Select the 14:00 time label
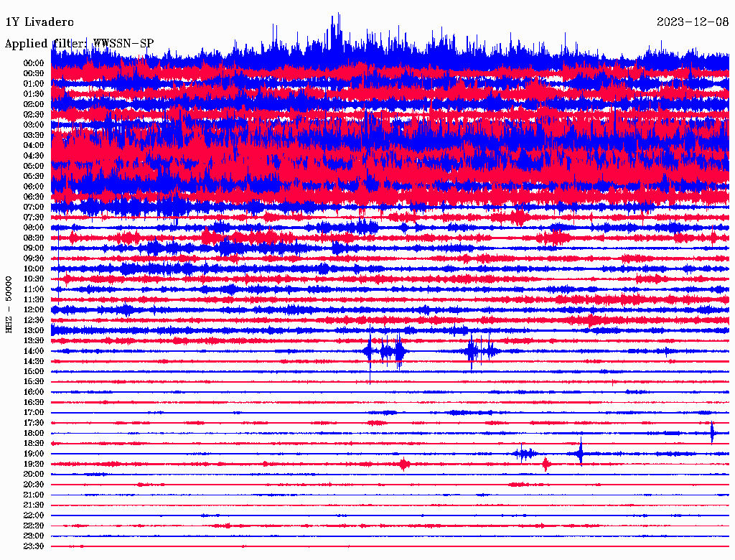 (x=33, y=351)
